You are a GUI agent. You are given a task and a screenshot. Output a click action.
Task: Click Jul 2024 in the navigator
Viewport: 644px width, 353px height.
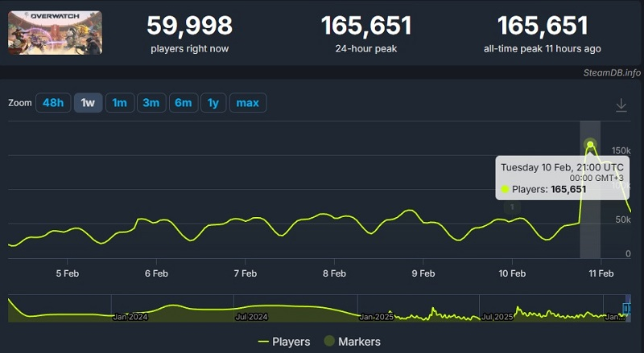click(x=251, y=317)
